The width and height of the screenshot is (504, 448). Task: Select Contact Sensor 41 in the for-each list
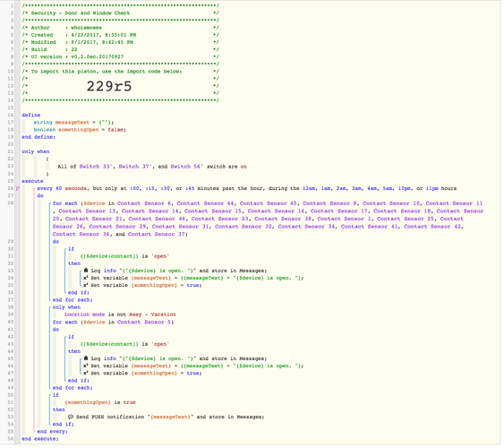click(x=369, y=227)
